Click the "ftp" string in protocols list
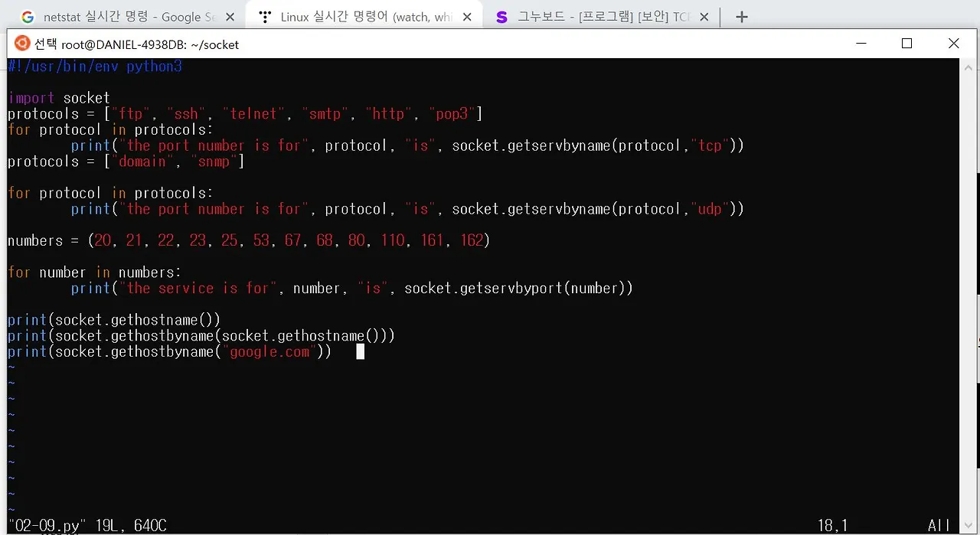 (131, 114)
